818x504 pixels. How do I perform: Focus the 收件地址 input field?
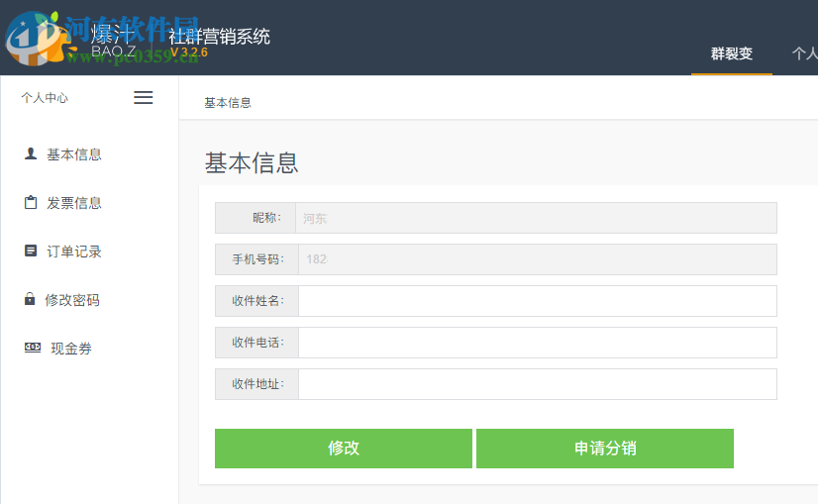pos(538,384)
